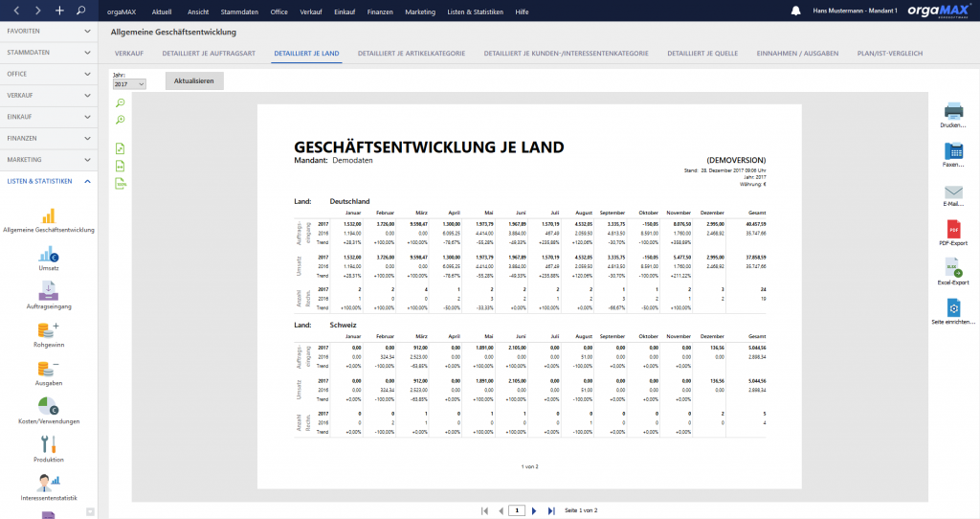Expand the FINANZEN sidebar section

click(49, 138)
